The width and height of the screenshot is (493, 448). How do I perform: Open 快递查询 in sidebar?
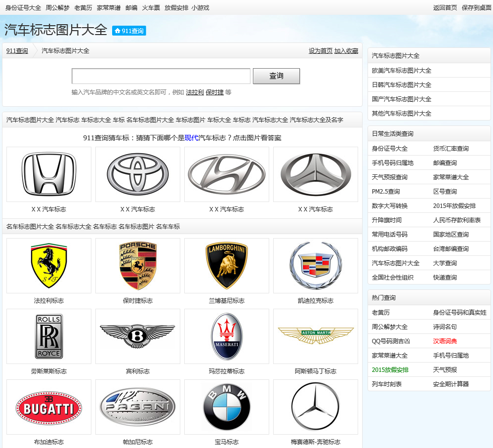click(445, 277)
